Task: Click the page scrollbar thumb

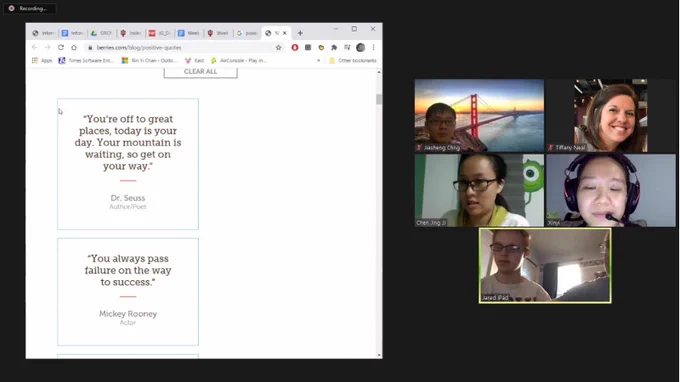Action: pyautogui.click(x=379, y=99)
